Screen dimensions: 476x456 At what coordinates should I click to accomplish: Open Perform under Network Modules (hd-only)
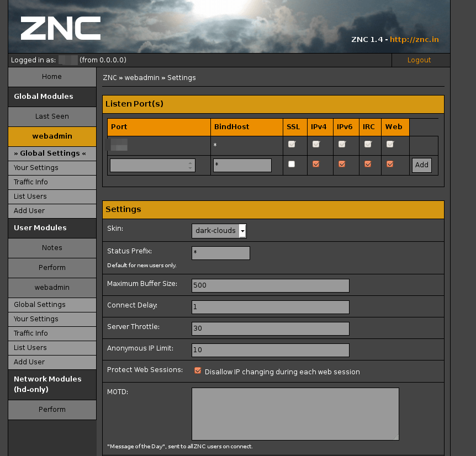pos(52,410)
